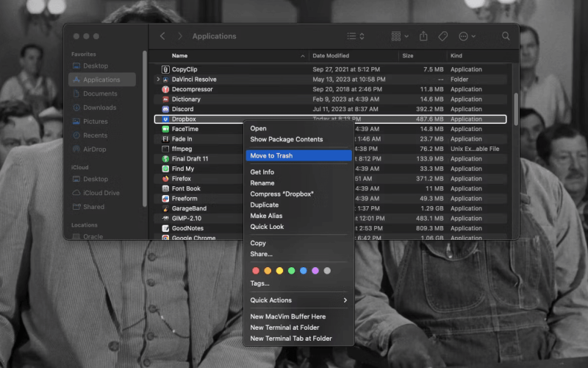588x368 pixels.
Task: Click the Dictionary app icon
Action: click(165, 99)
